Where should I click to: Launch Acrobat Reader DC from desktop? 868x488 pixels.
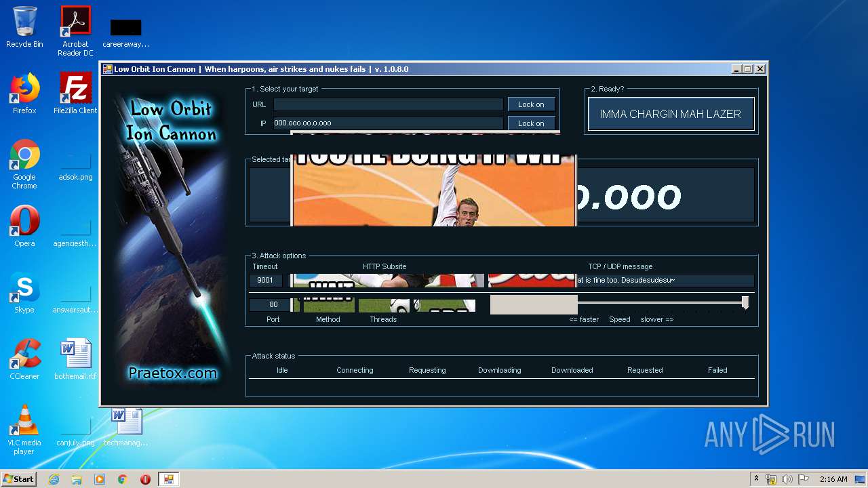[x=75, y=31]
